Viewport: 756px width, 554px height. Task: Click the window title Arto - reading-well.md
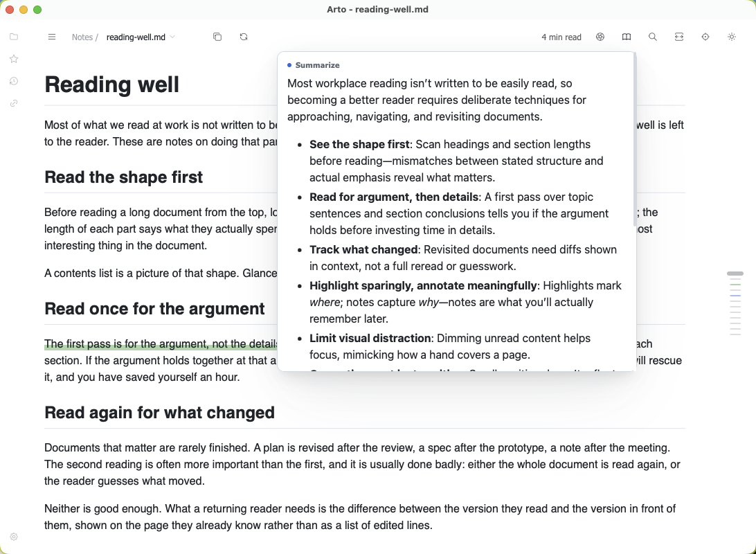pos(377,9)
